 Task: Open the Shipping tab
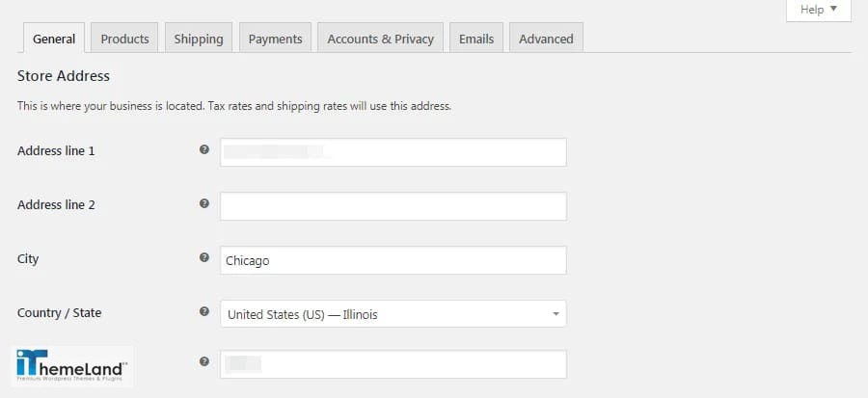[198, 39]
